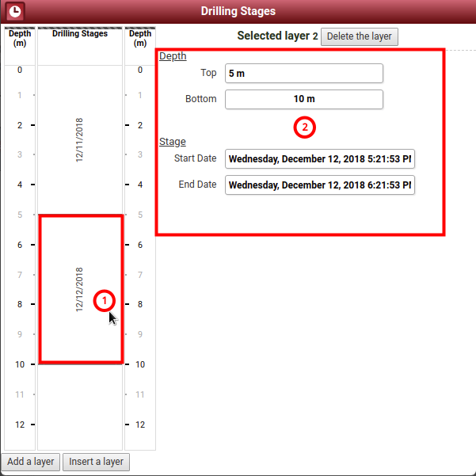Image resolution: width=476 pixels, height=476 pixels.
Task: Click the left Depth (m) column header
Action: click(20, 39)
